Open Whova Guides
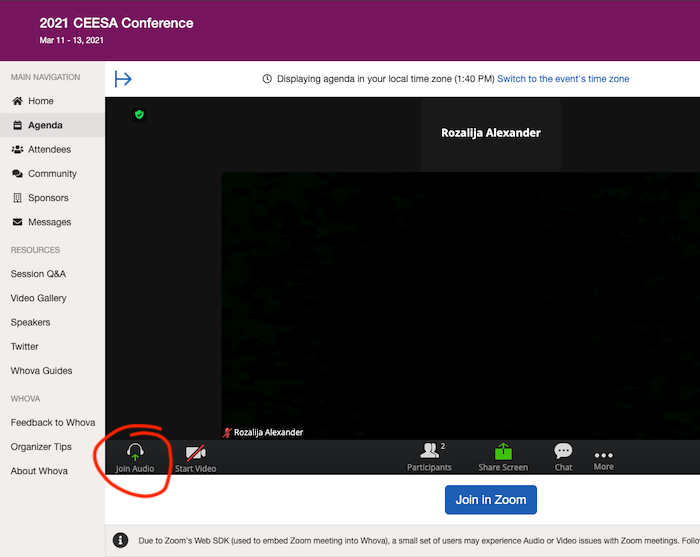 coord(42,370)
